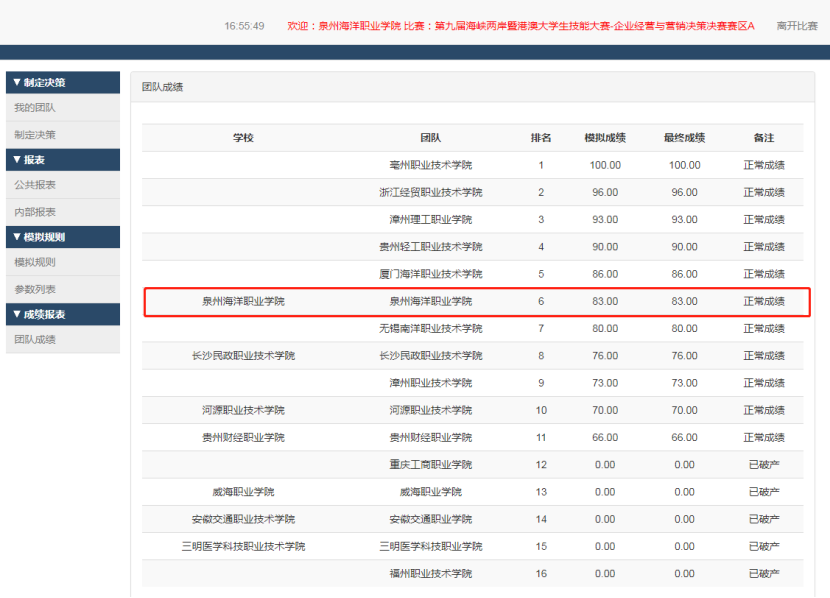
Task: Open 我的团队 in the sidebar
Action: [x=35, y=108]
